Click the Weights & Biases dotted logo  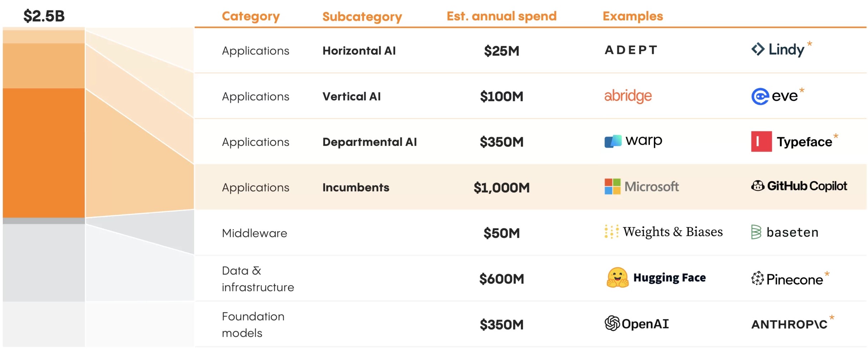tap(611, 232)
